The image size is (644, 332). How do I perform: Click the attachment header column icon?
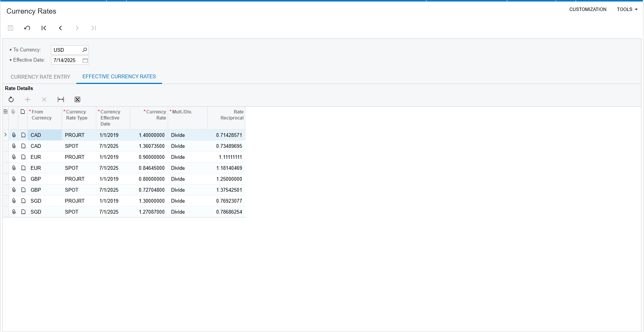[13, 112]
